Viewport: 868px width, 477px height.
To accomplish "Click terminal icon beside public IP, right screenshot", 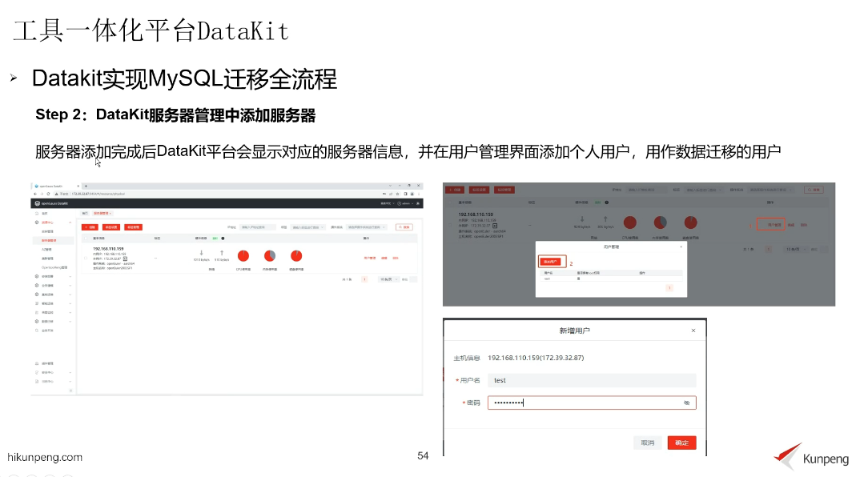I will [x=495, y=226].
